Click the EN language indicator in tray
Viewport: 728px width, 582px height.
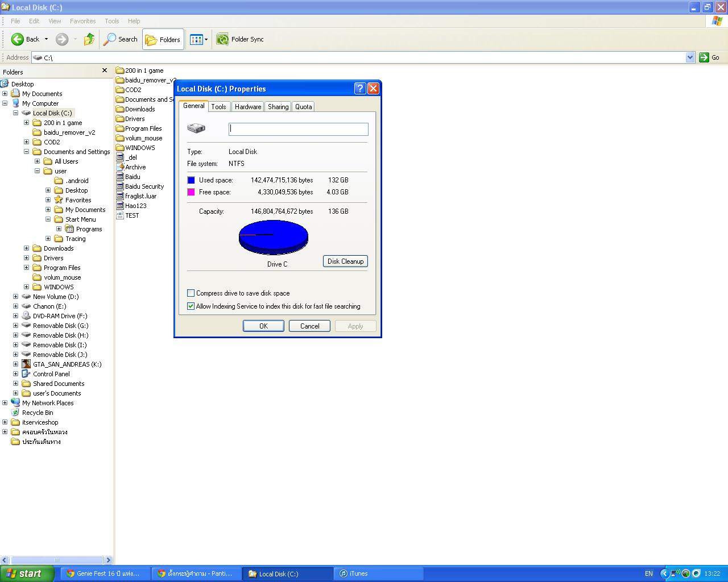(649, 573)
